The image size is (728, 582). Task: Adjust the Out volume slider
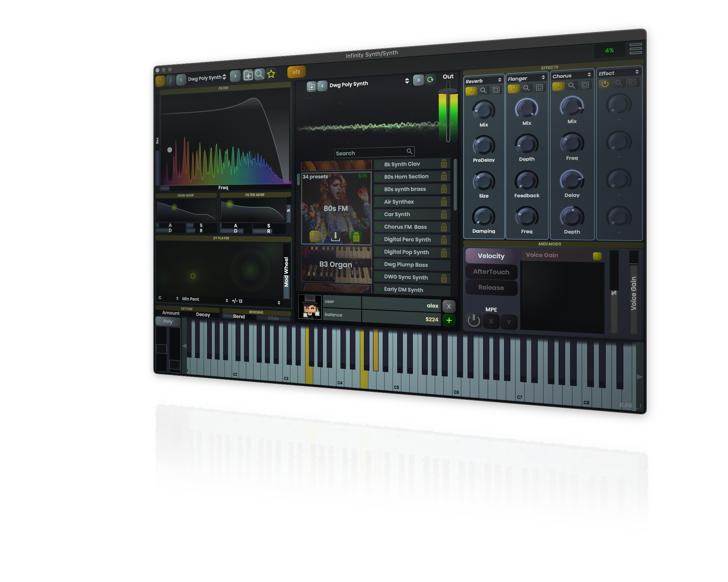click(448, 91)
